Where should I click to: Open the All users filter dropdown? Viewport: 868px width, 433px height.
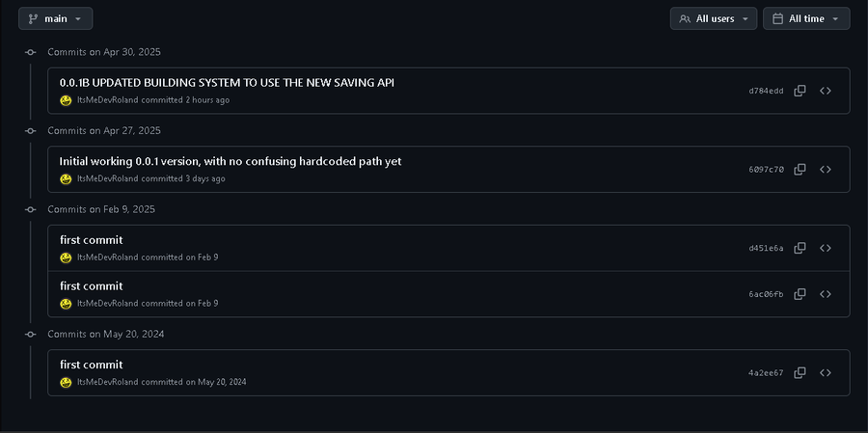[x=714, y=19]
